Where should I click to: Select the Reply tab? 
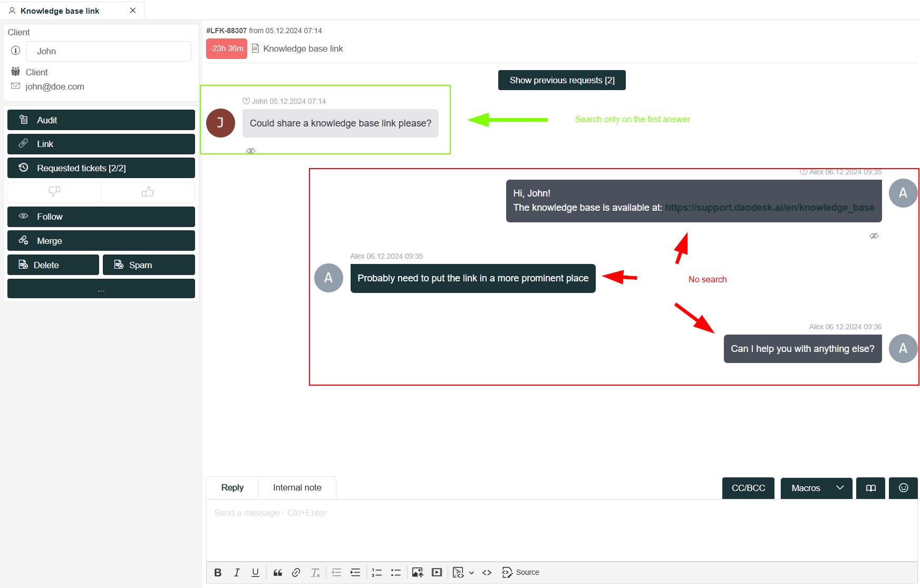pos(233,488)
